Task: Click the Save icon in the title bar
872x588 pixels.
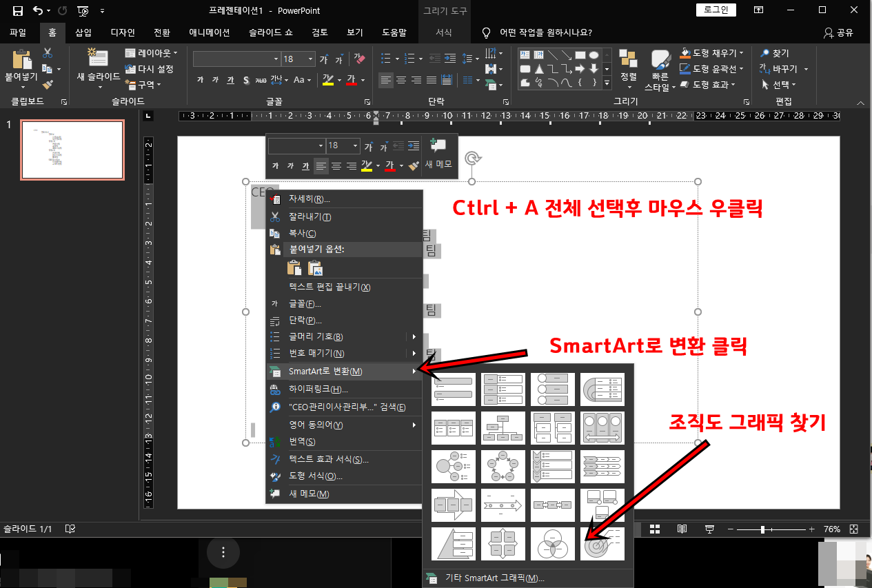Action: point(19,10)
